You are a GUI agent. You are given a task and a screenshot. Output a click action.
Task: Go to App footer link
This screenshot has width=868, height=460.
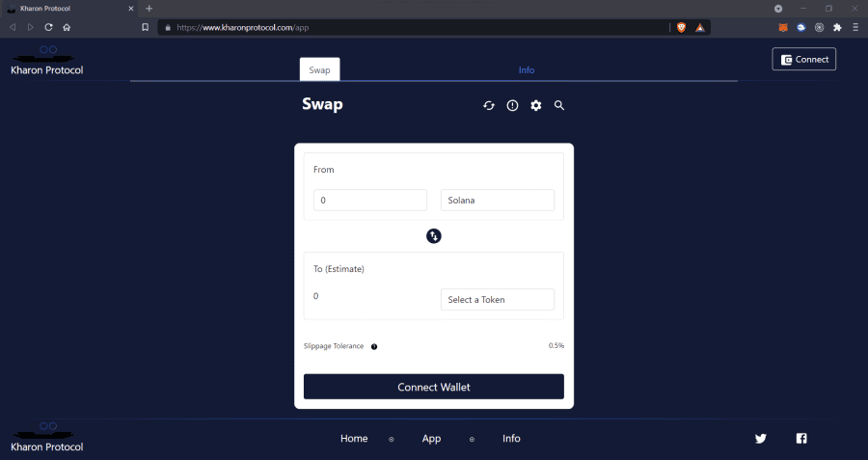pyautogui.click(x=431, y=439)
